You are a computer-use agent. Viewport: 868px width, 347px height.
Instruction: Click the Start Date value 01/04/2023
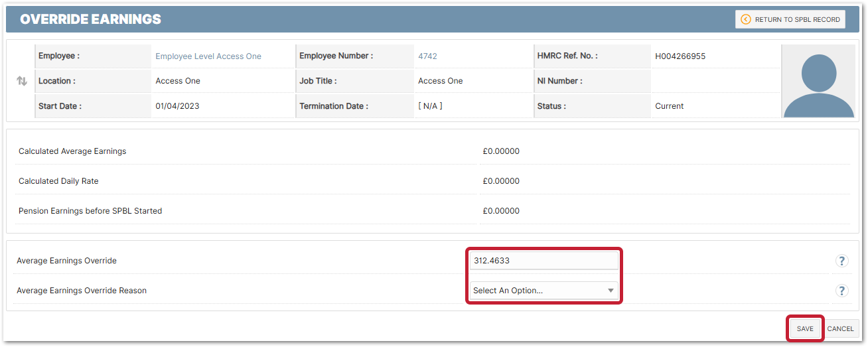click(x=177, y=106)
